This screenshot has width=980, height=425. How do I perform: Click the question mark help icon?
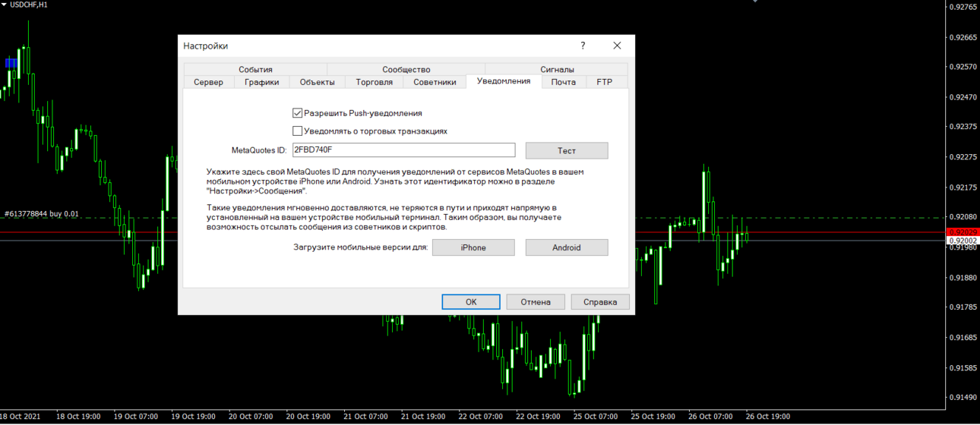click(583, 46)
